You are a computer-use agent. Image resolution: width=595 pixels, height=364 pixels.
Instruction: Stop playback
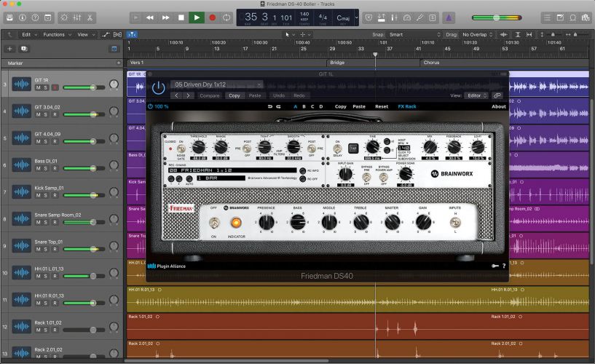pos(181,17)
